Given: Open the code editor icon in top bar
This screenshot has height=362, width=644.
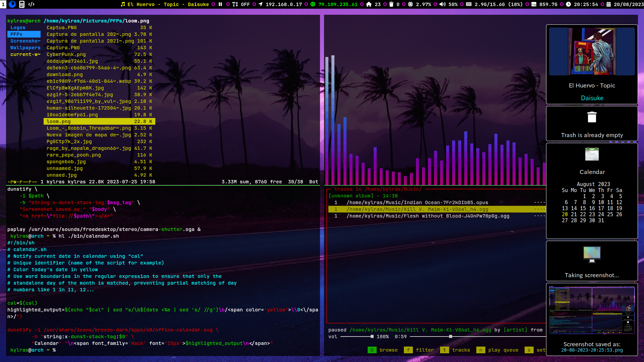Looking at the screenshot, I should tap(32, 4).
